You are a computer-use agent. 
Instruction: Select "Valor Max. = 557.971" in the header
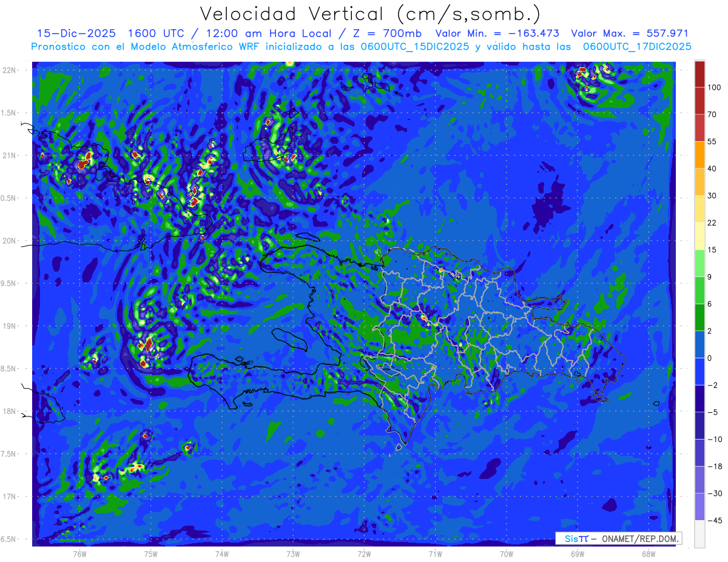(x=630, y=33)
